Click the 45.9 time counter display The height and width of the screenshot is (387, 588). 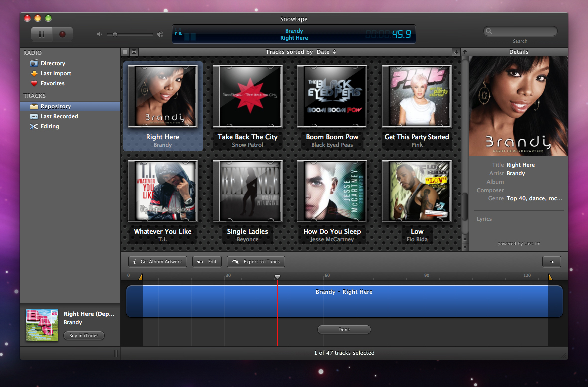coord(401,34)
